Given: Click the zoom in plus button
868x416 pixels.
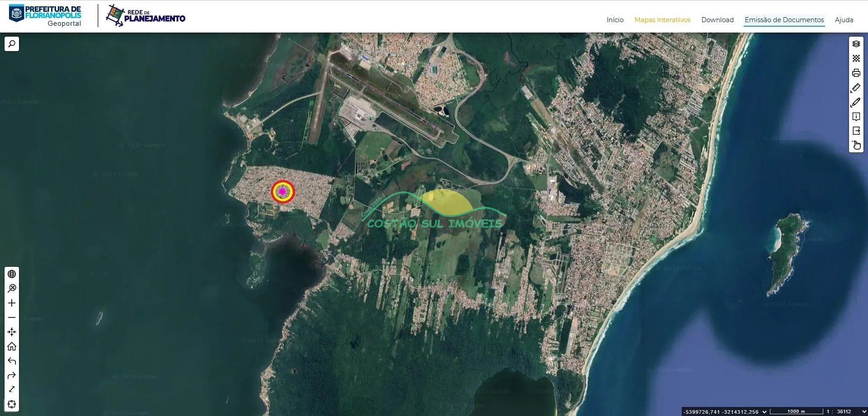Looking at the screenshot, I should (x=12, y=303).
